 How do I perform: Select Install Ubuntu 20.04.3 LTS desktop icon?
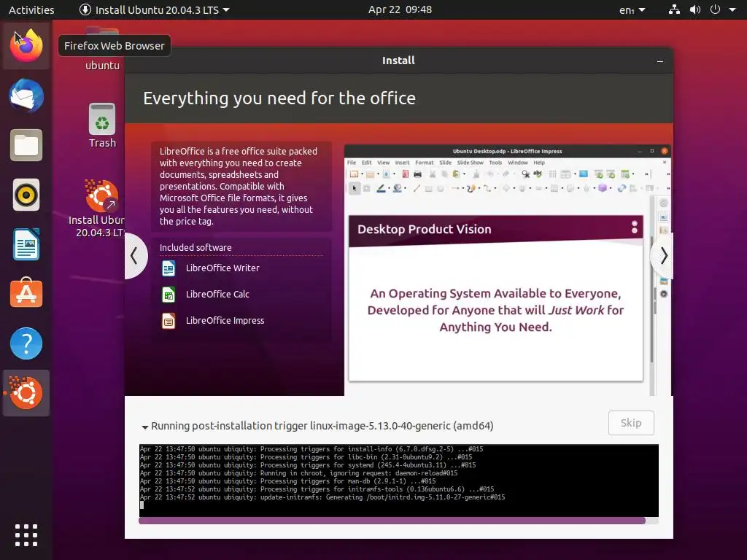click(x=101, y=208)
